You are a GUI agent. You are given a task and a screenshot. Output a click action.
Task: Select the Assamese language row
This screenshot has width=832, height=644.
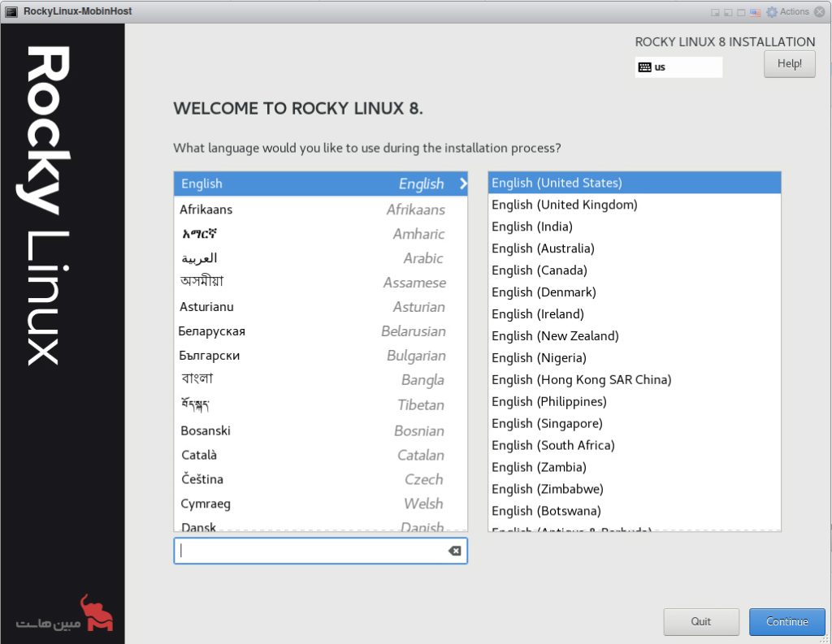[320, 283]
